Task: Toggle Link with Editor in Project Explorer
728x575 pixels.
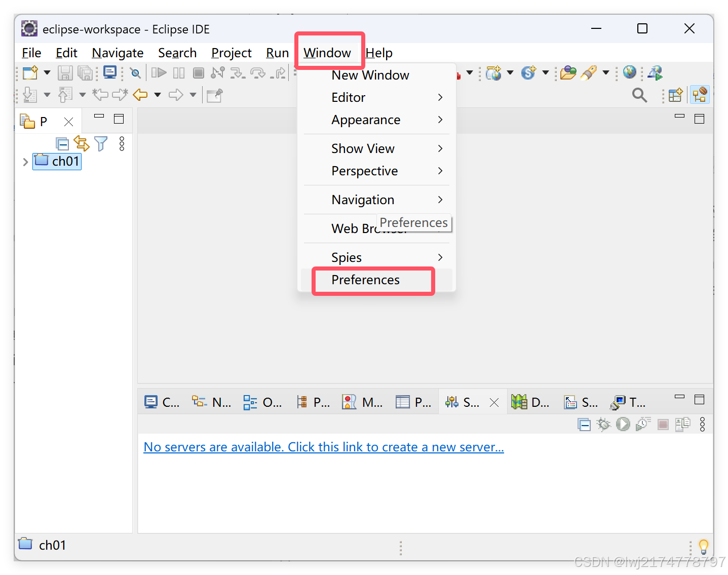Action: (x=81, y=144)
